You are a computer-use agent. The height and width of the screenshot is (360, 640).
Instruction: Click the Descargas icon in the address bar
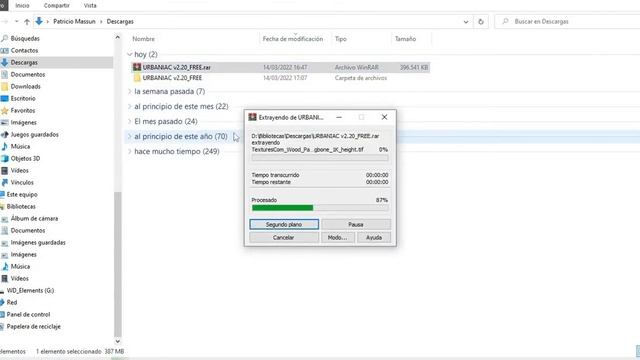coord(39,21)
